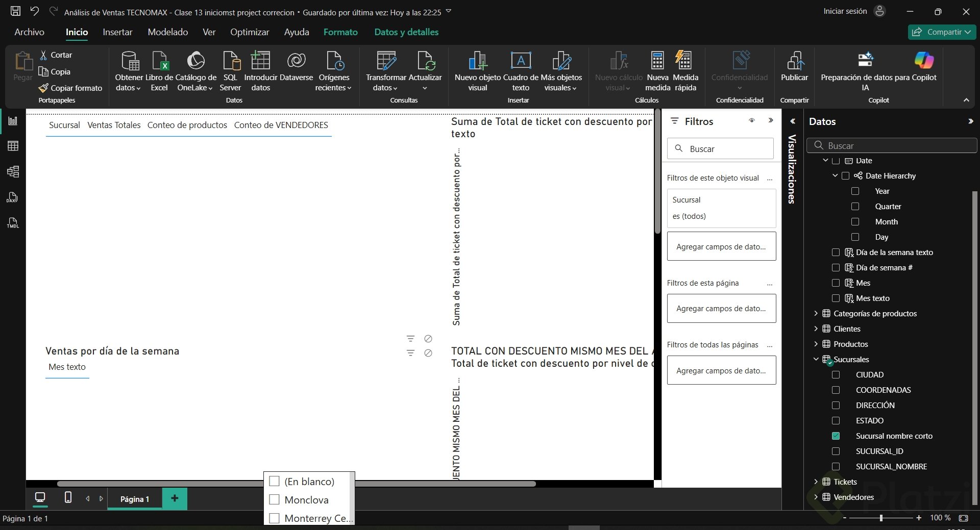Expand the Vendedores table
The height and width of the screenshot is (530, 980).
[x=816, y=497]
